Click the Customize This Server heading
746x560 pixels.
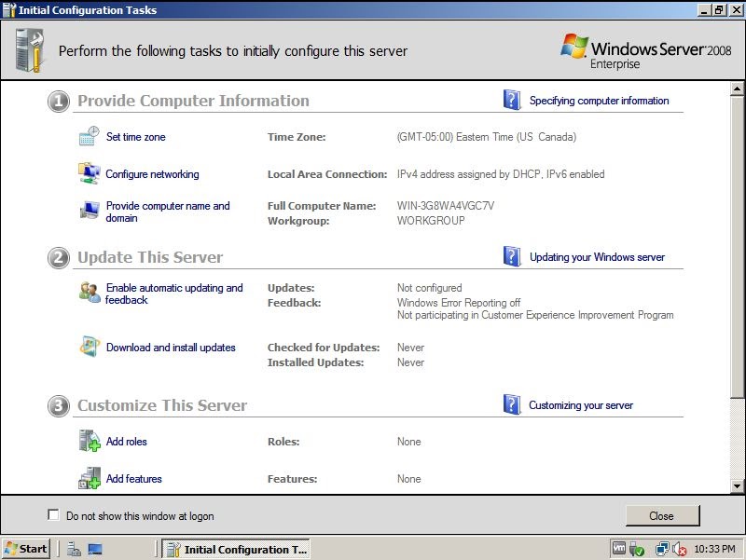[162, 405]
